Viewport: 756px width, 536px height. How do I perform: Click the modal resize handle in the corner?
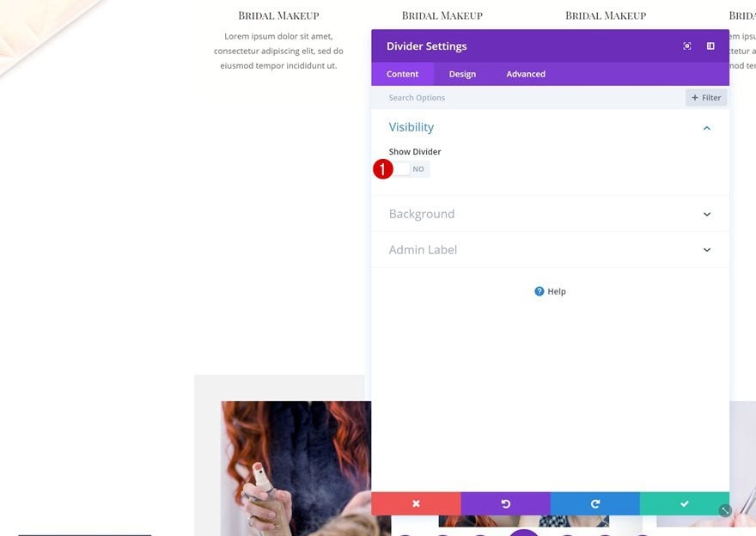725,510
